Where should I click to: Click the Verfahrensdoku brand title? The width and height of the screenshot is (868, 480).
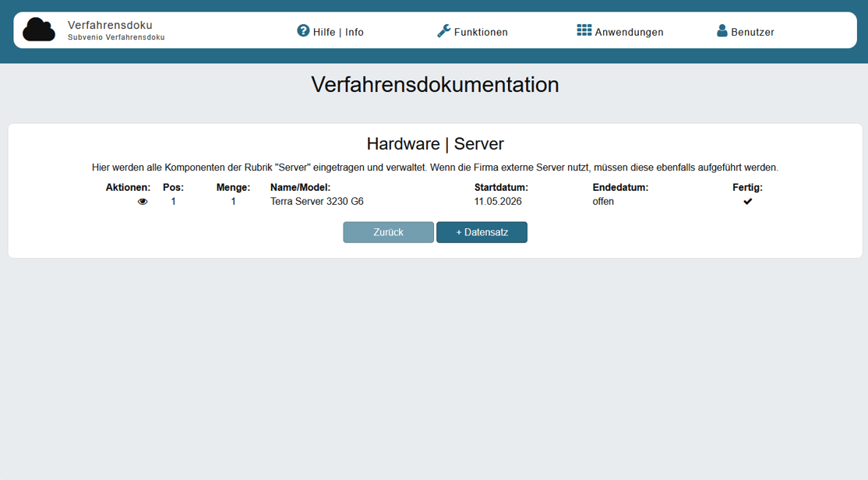(x=110, y=25)
